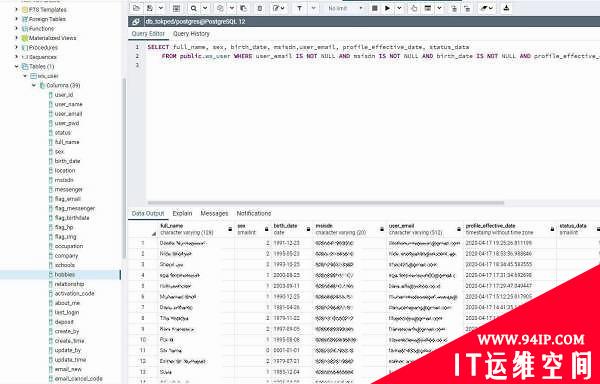Switch to the Query History tab
The width and height of the screenshot is (600, 384).
pos(191,34)
